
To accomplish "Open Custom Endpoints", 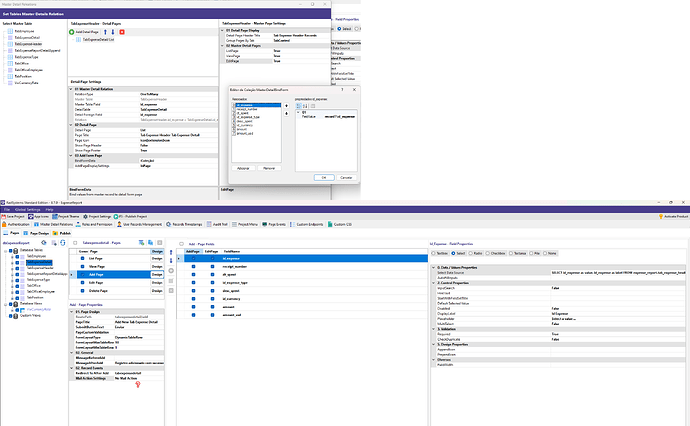I will [307, 224].
